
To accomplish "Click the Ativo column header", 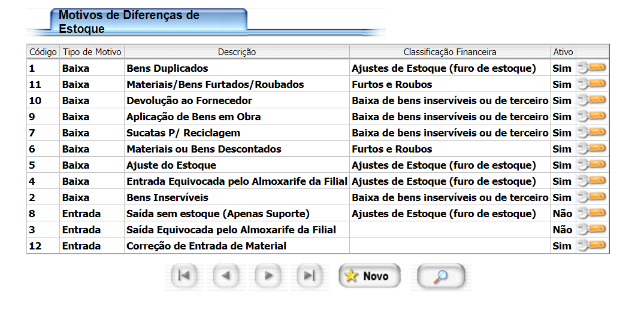I will 563,52.
